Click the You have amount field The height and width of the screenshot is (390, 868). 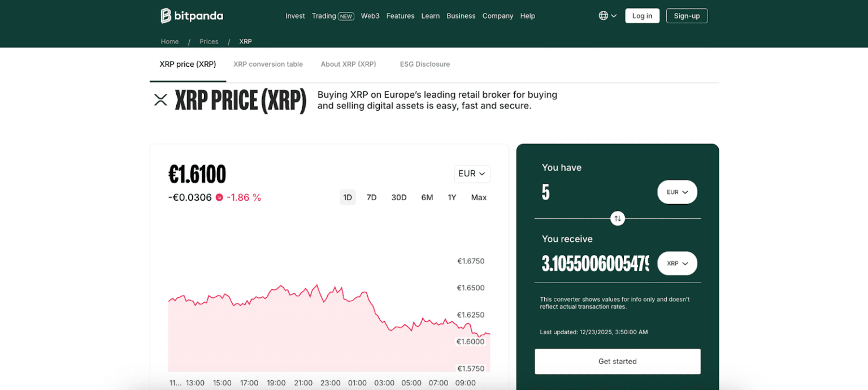[x=593, y=192]
